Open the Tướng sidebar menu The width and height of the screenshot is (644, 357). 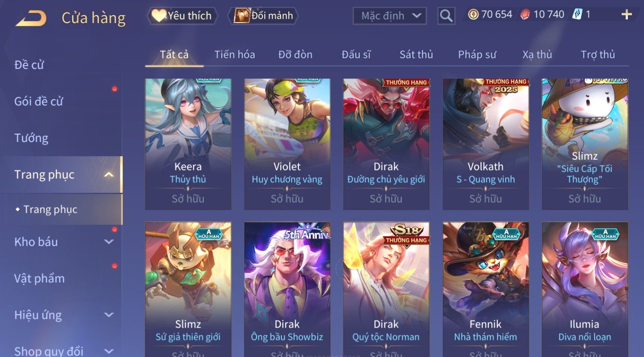[x=31, y=138]
